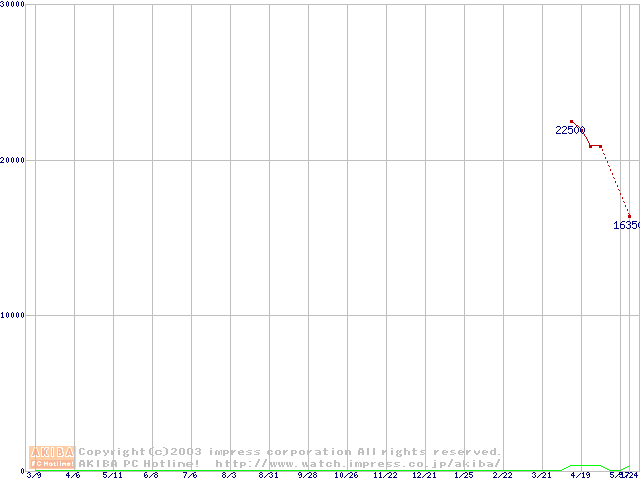Click the Copyright 2003 impress corporation text
The height and width of the screenshot is (480, 640).
tap(290, 452)
